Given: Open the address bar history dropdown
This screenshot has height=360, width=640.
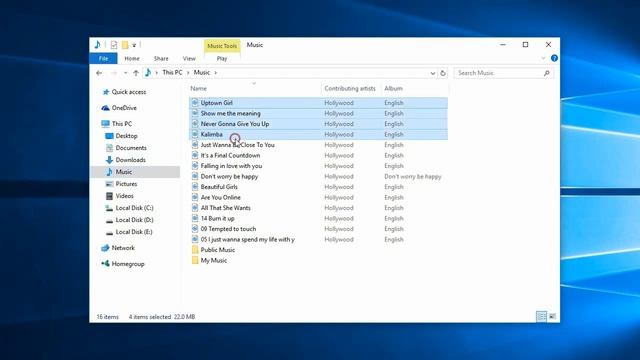Looking at the screenshot, I should pos(433,73).
